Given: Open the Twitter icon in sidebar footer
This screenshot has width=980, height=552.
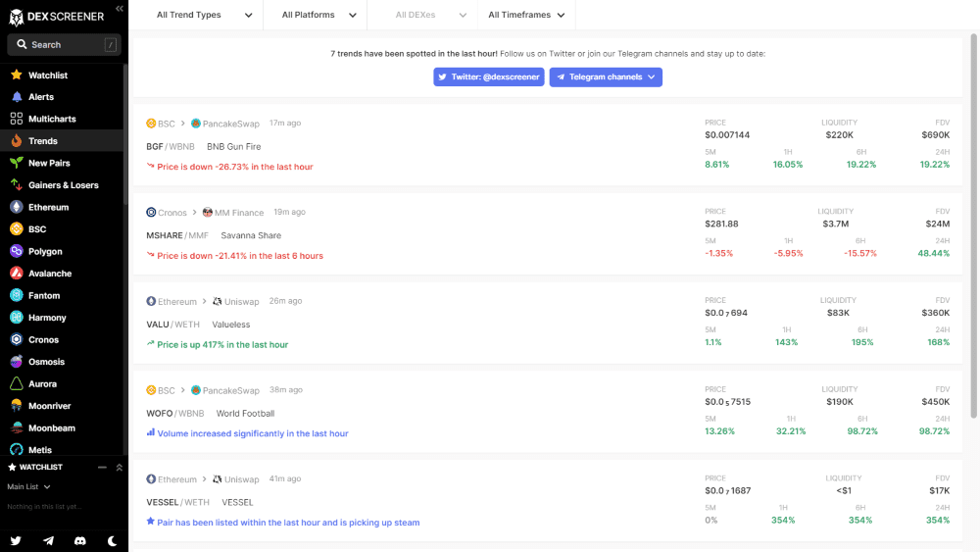Looking at the screenshot, I should pos(16,541).
